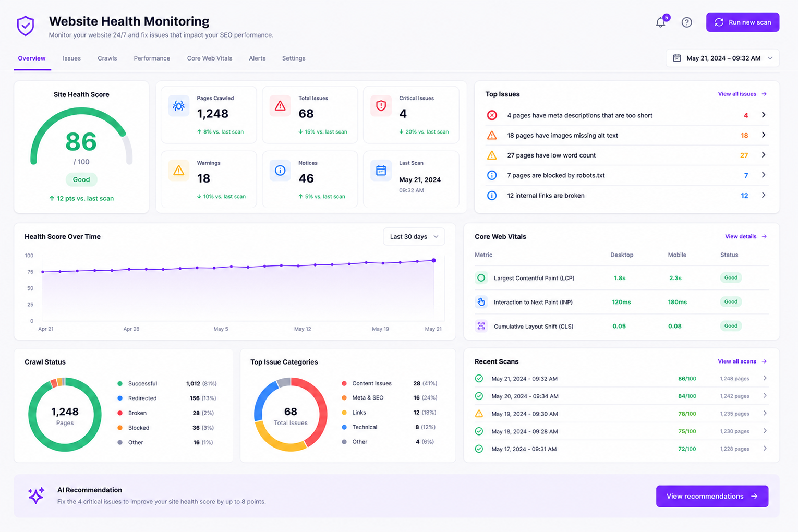Click the View recommendations button

pos(712,496)
